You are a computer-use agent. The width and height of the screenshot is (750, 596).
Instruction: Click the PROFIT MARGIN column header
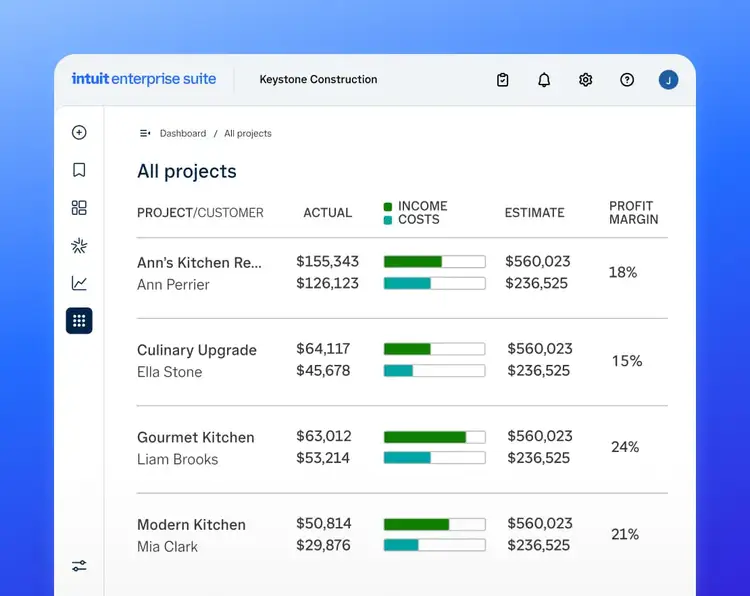tap(633, 213)
